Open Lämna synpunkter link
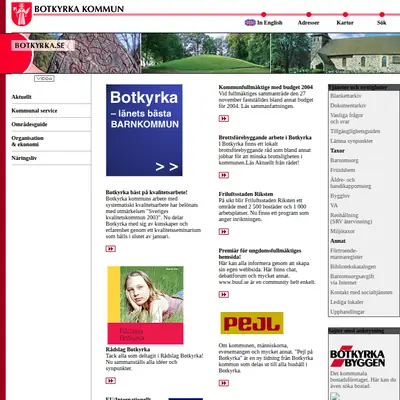Viewport: 400px width, 400px height. pyautogui.click(x=352, y=141)
